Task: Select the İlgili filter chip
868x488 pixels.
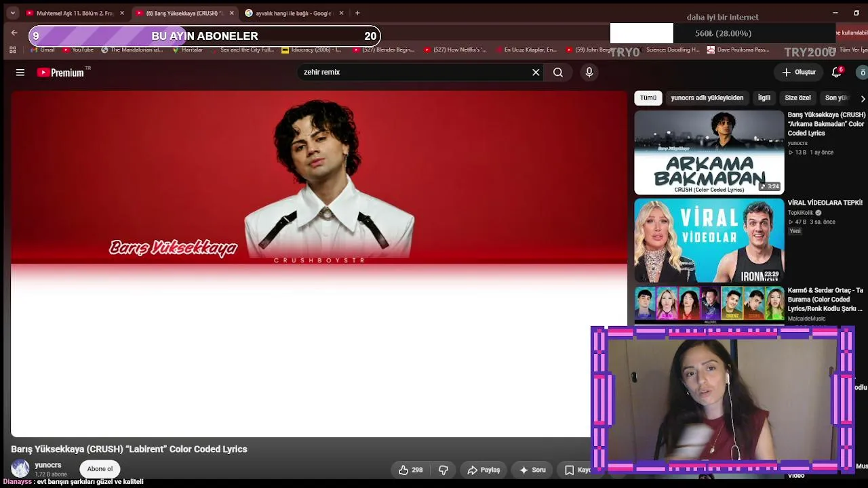Action: pyautogui.click(x=764, y=98)
